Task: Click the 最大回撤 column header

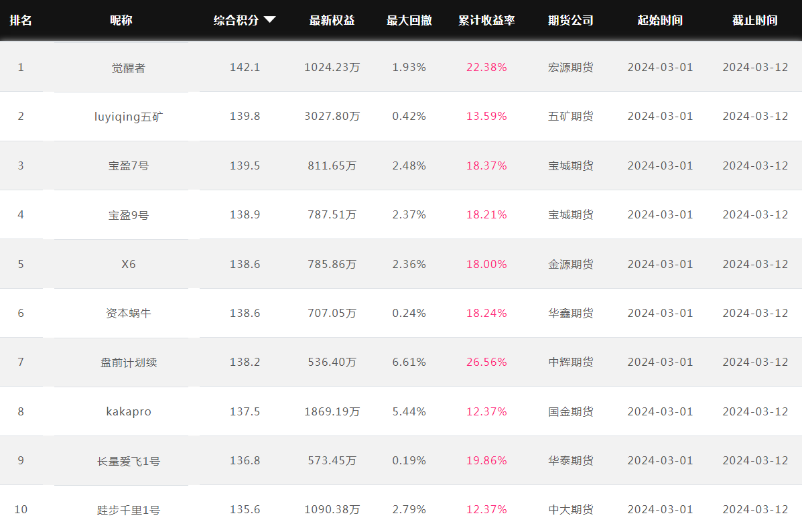Action: [409, 21]
